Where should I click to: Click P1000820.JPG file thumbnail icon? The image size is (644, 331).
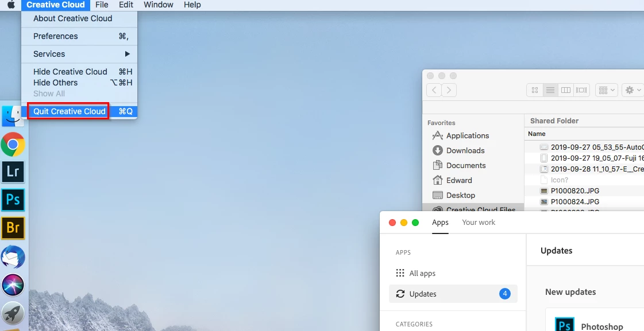point(544,190)
